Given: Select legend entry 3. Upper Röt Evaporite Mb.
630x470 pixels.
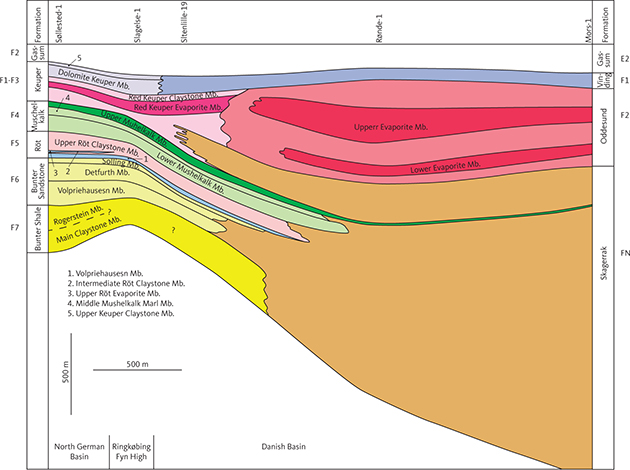Looking at the screenshot, I should tap(114, 294).
